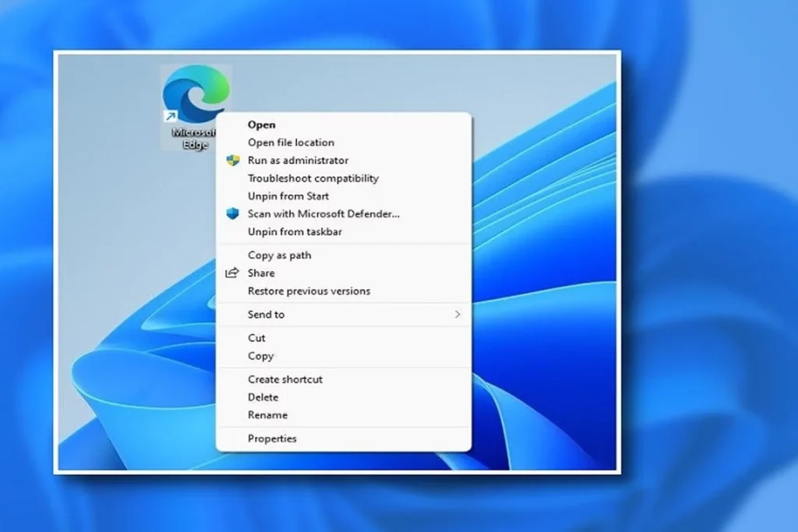
Task: Select Troubleshoot compatibility
Action: click(344, 178)
